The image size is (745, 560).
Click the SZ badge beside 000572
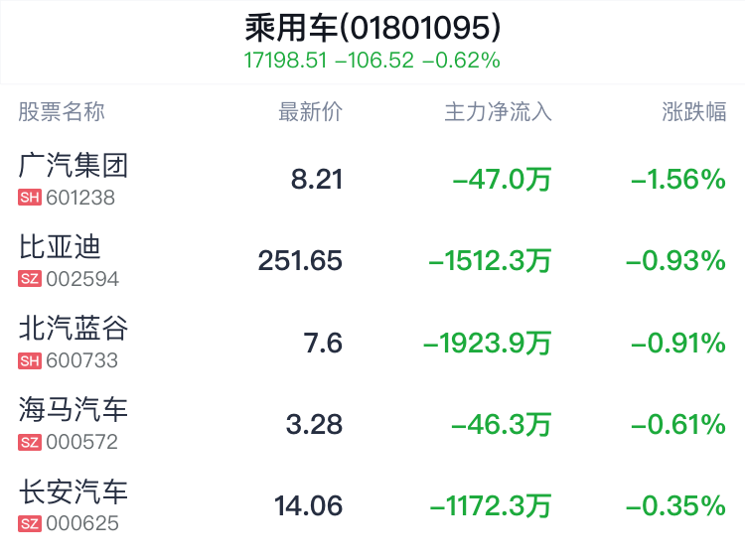click(x=30, y=442)
